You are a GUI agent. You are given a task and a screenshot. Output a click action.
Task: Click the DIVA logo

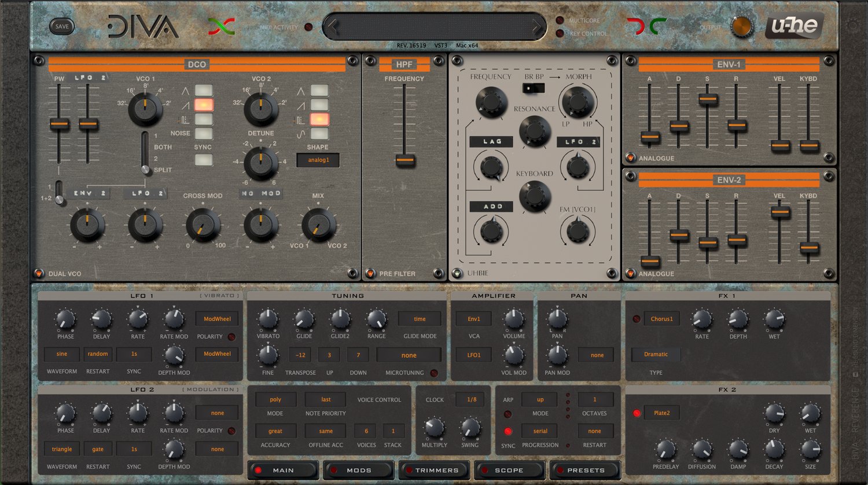pos(143,27)
